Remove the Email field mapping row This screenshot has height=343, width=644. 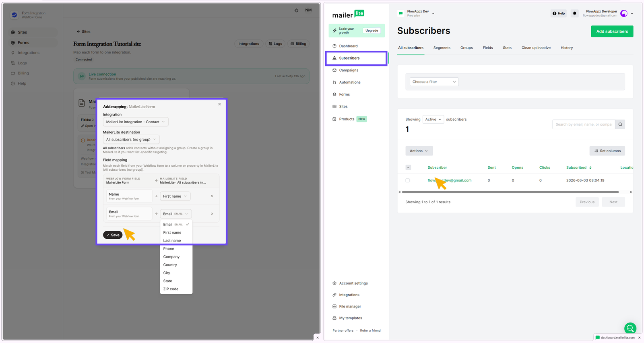(212, 214)
